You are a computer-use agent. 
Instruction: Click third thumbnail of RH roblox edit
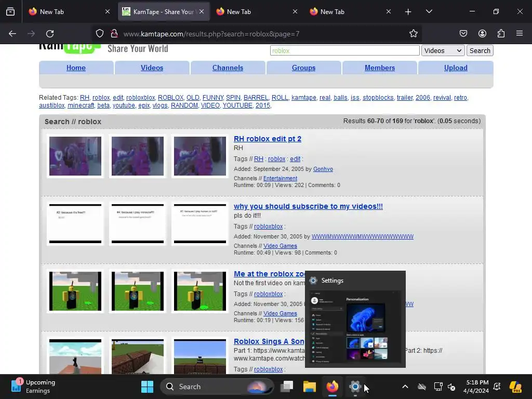tap(200, 156)
